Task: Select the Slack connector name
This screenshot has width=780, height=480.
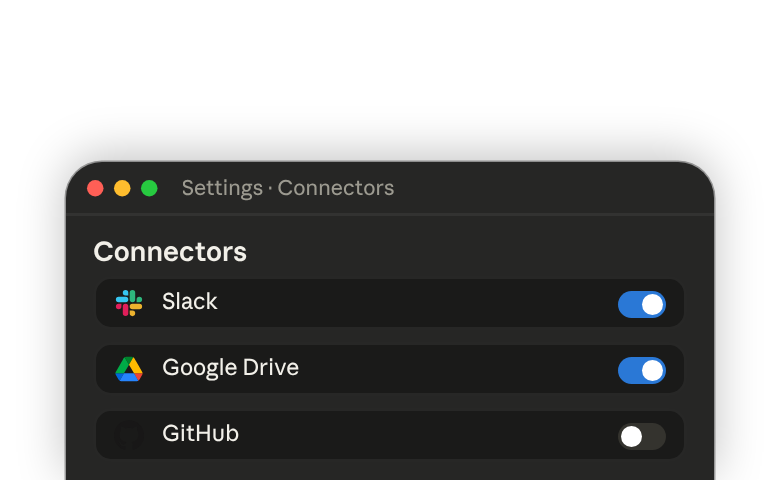Action: click(x=190, y=301)
